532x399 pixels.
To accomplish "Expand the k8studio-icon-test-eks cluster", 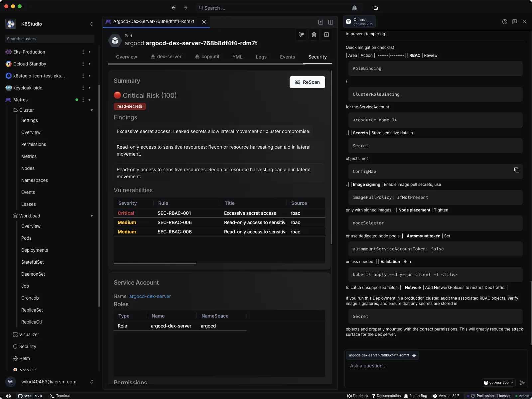I will coord(90,76).
